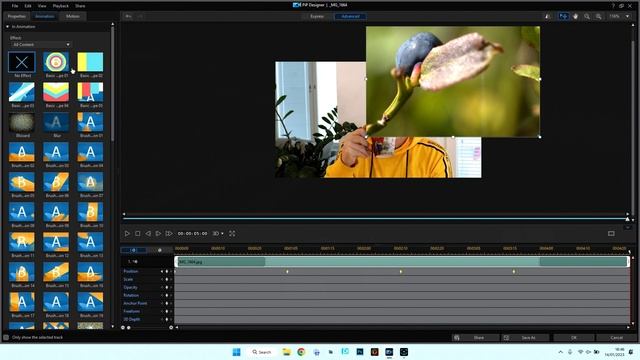The height and width of the screenshot is (360, 640).
Task: Step to next frame
Action: [x=158, y=233]
